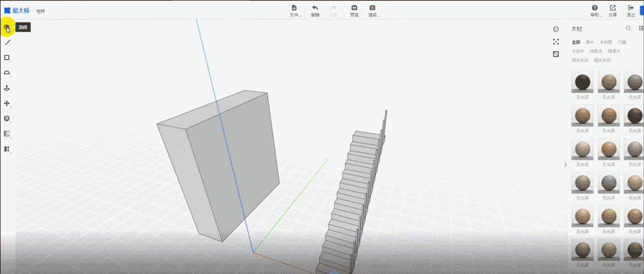Collapse the material panel using chevron arrow

point(566,164)
